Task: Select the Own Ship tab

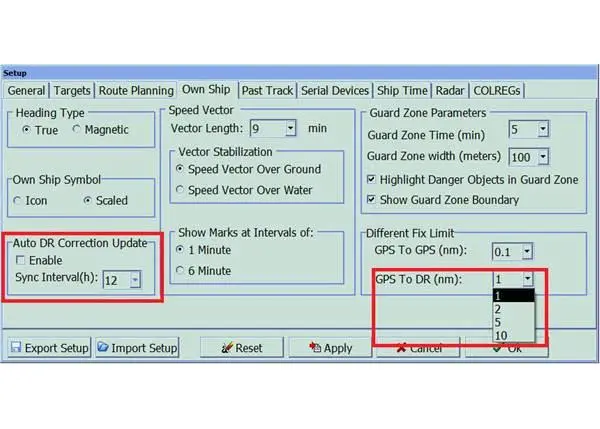Action: click(206, 90)
